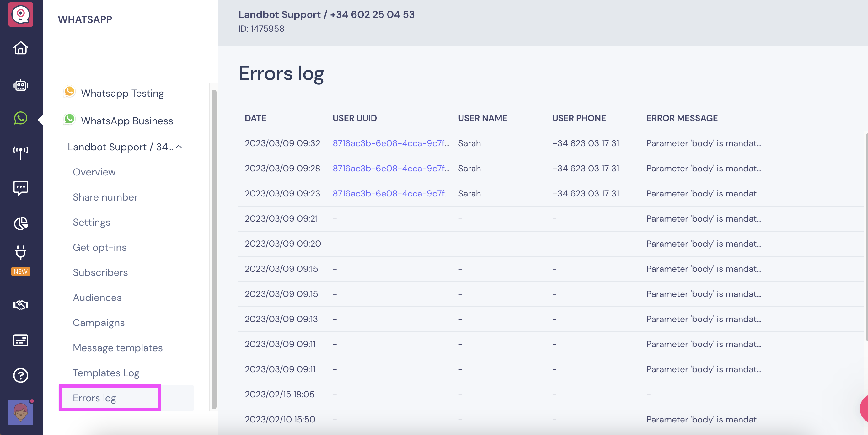Open the chats speech bubble icon
The width and height of the screenshot is (868, 435).
[20, 188]
